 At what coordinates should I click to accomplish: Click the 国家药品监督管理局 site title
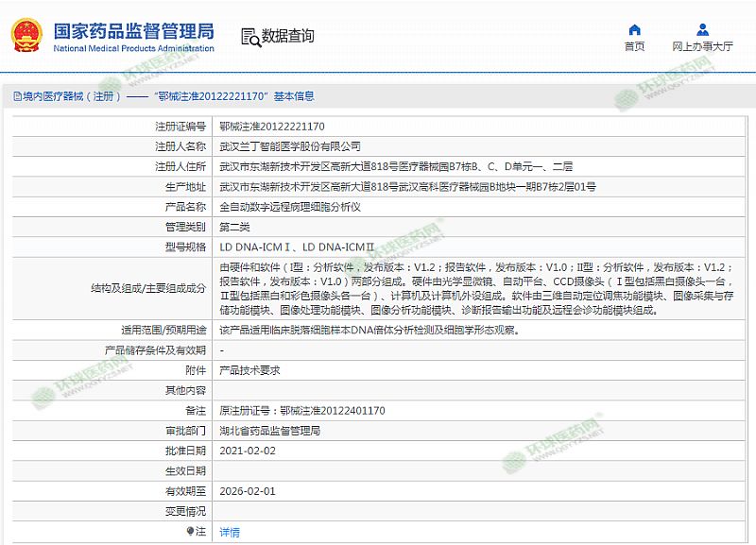pos(132,30)
